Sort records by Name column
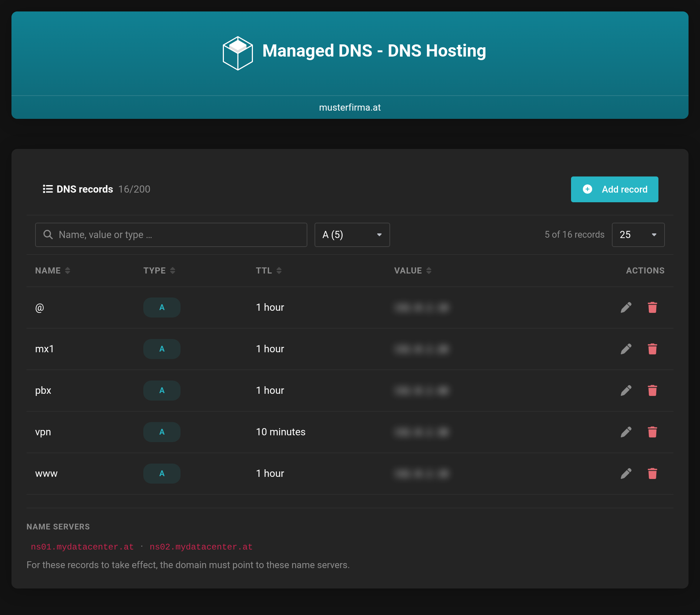Viewport: 700px width, 615px height. [52, 271]
